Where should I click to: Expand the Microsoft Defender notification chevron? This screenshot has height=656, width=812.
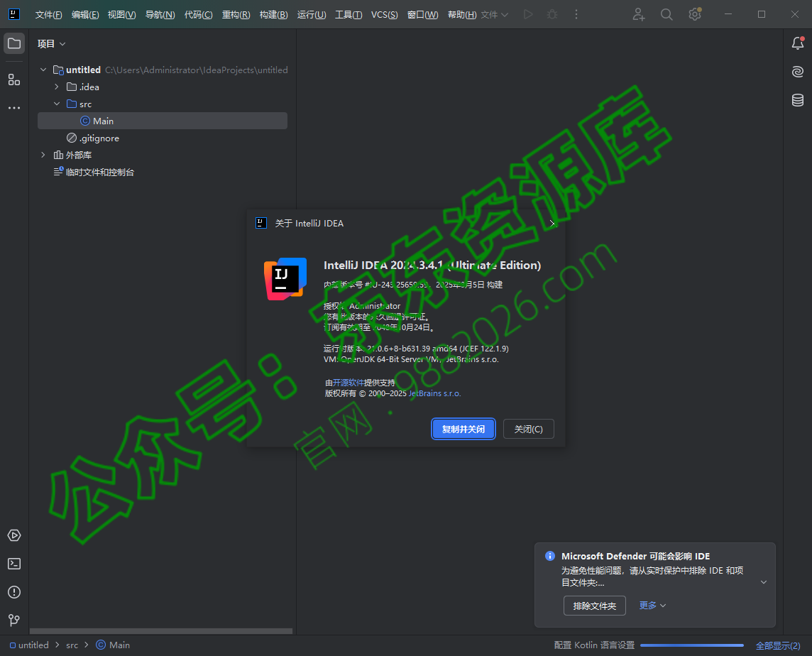[x=762, y=582]
